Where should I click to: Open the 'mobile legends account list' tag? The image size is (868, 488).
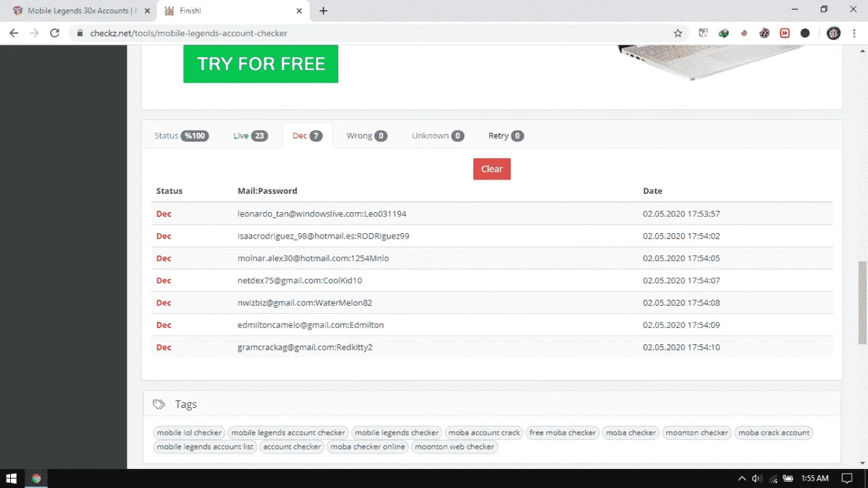(205, 447)
